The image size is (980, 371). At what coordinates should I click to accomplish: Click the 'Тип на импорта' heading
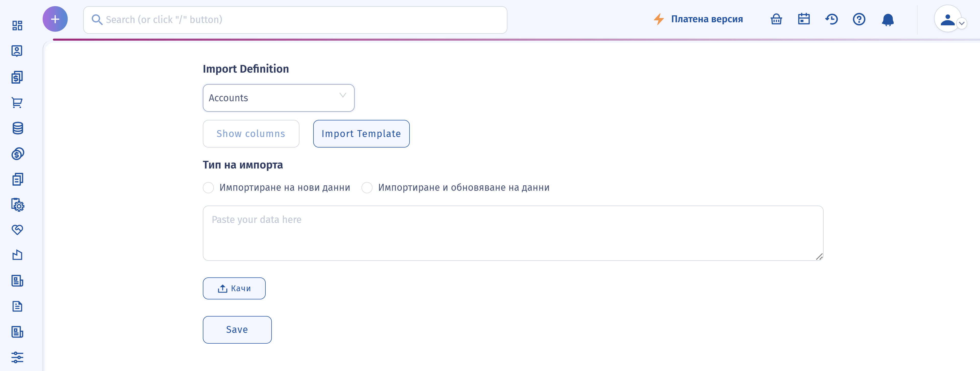(243, 165)
